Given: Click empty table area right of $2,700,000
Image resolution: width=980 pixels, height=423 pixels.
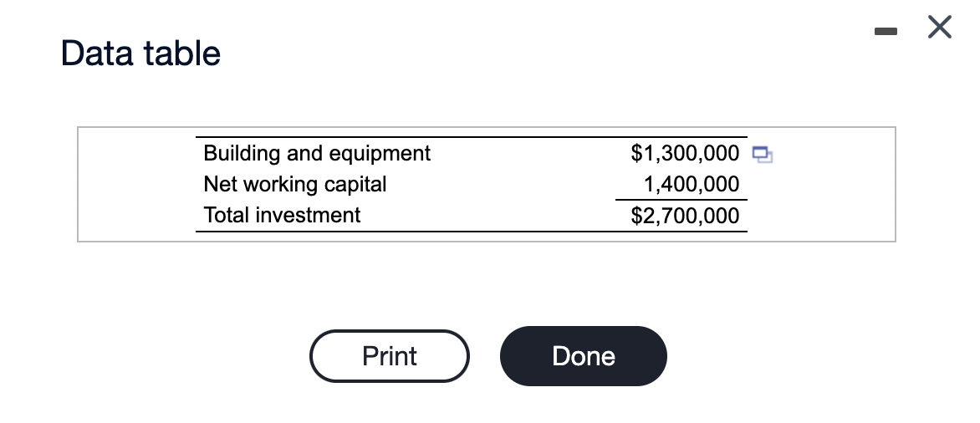Looking at the screenshot, I should pos(819,216).
